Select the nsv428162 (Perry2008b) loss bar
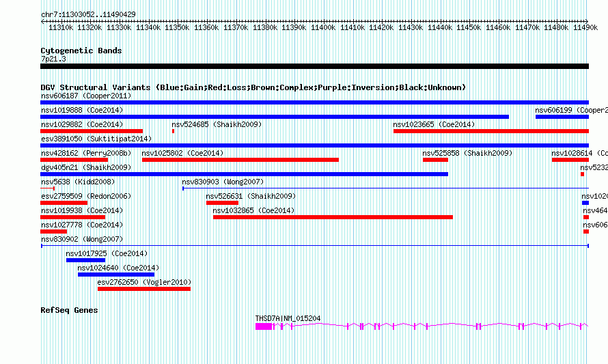The image size is (608, 364). pos(74,160)
